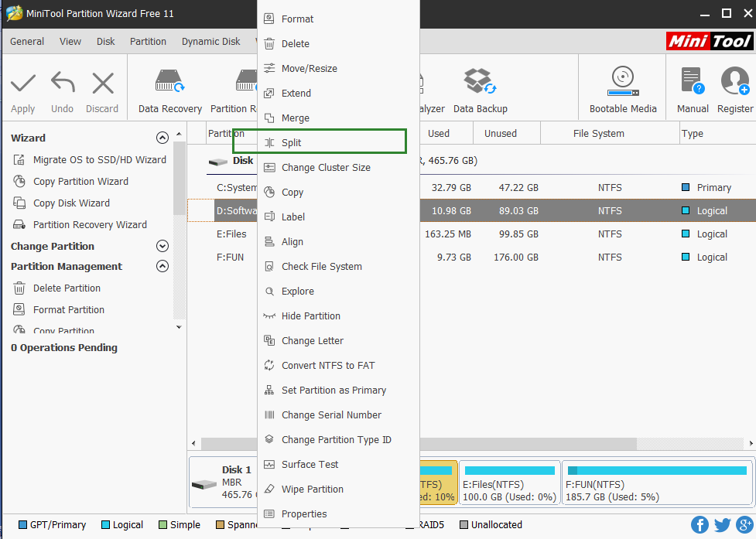756x539 pixels.
Task: Click the Discard X icon
Action: (103, 84)
